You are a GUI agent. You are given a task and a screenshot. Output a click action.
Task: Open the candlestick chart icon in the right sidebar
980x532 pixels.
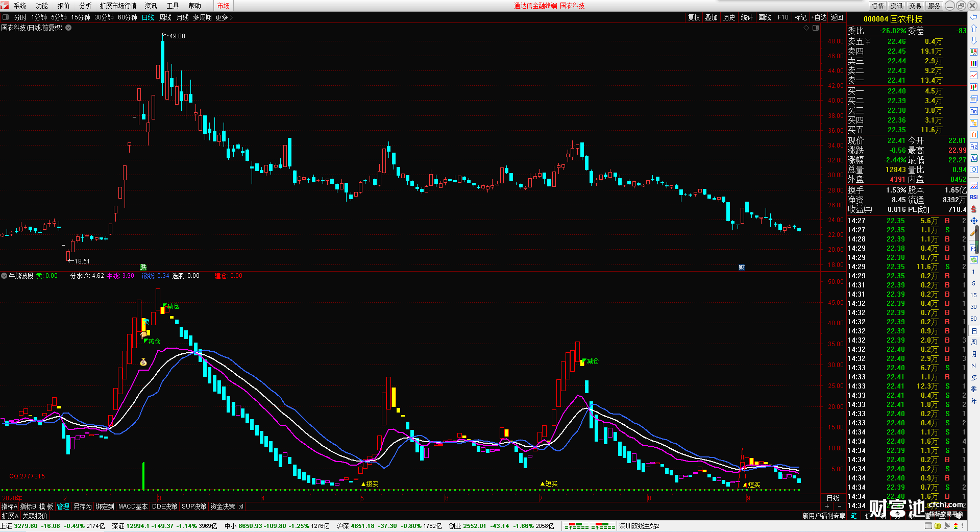click(973, 87)
